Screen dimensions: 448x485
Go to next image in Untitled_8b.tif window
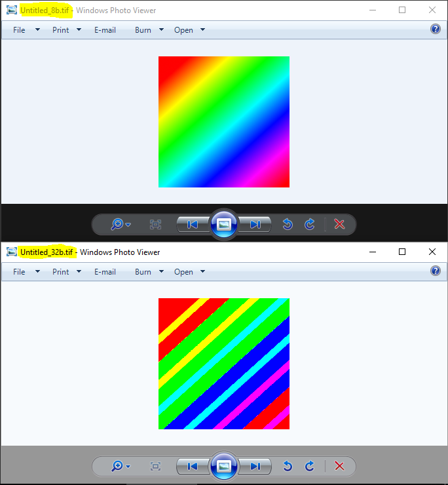point(255,224)
